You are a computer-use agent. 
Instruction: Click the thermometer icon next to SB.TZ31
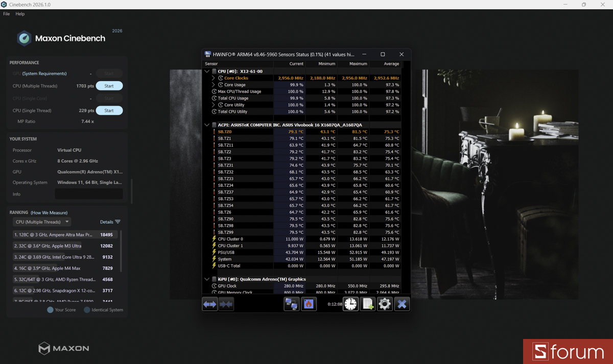[214, 165]
